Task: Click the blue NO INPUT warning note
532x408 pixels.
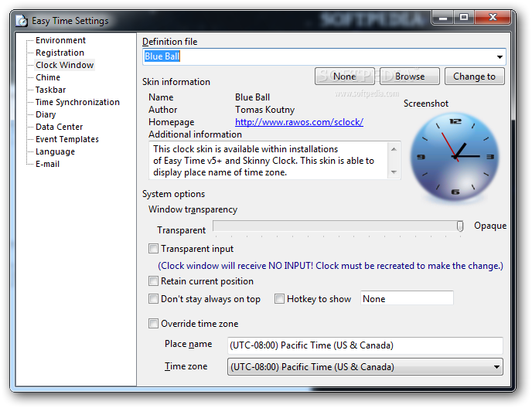Action: click(x=330, y=266)
